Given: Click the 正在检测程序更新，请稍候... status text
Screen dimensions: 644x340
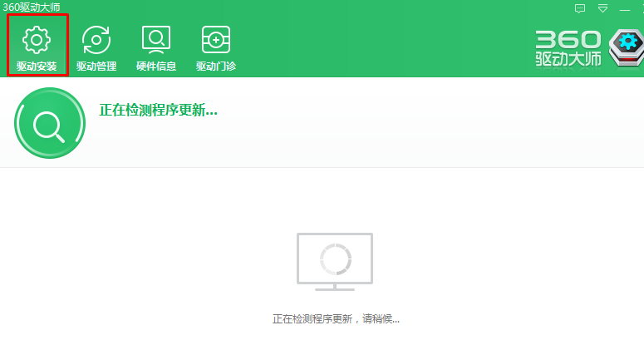Looking at the screenshot, I should [x=336, y=319].
